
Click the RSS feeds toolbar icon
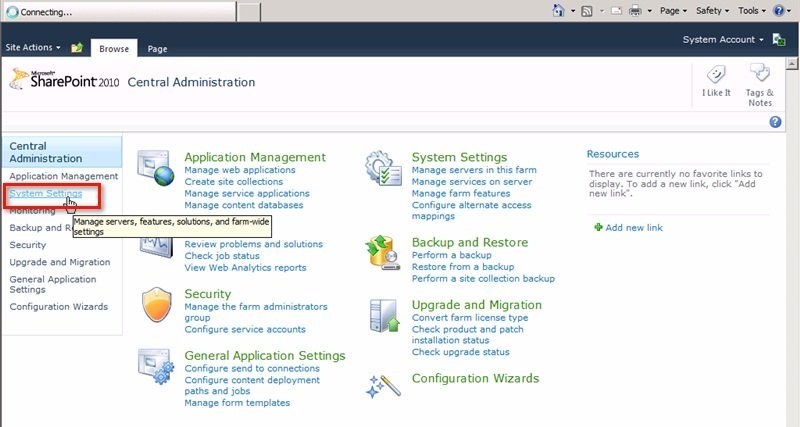tap(587, 11)
